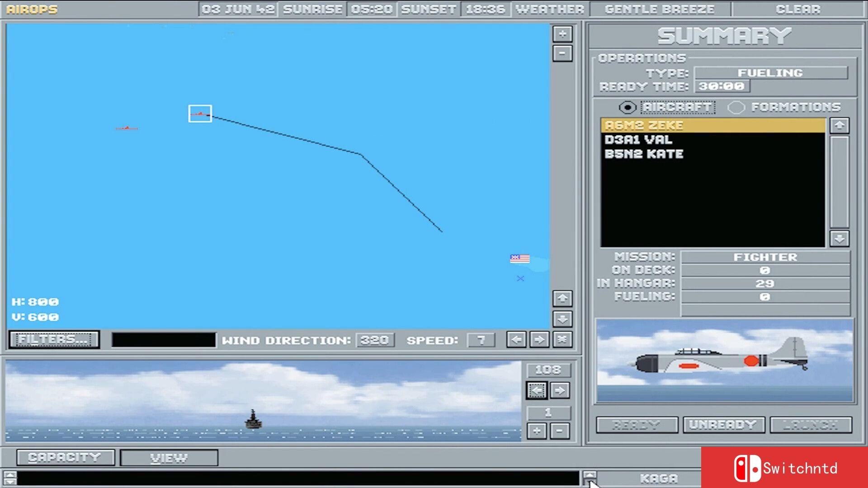Viewport: 868px width, 488px height.
Task: Click the Unready button
Action: coord(723,425)
